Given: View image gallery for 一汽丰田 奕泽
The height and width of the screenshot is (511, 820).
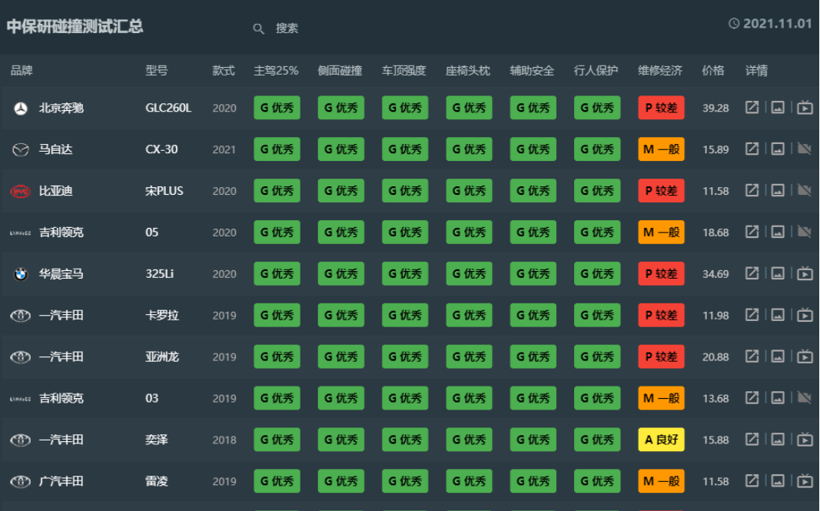Looking at the screenshot, I should [x=778, y=440].
